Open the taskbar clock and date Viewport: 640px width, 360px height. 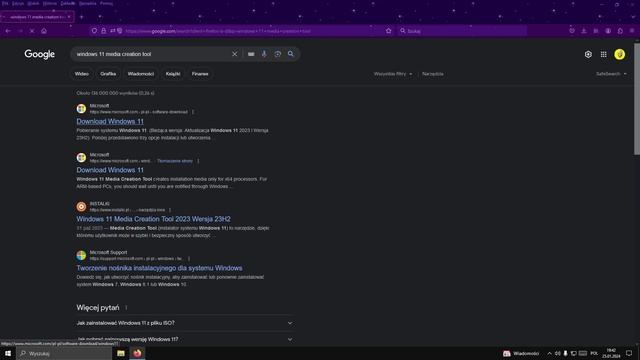coord(611,353)
